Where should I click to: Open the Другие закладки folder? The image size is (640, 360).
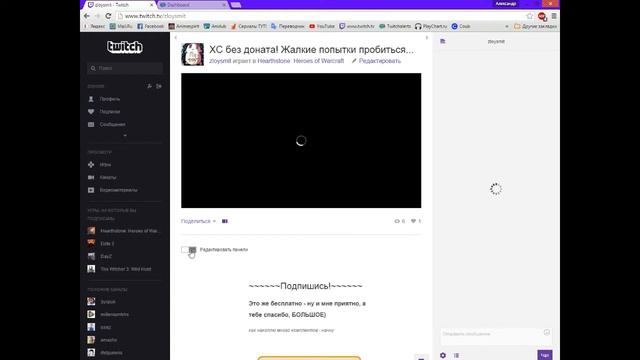point(536,26)
